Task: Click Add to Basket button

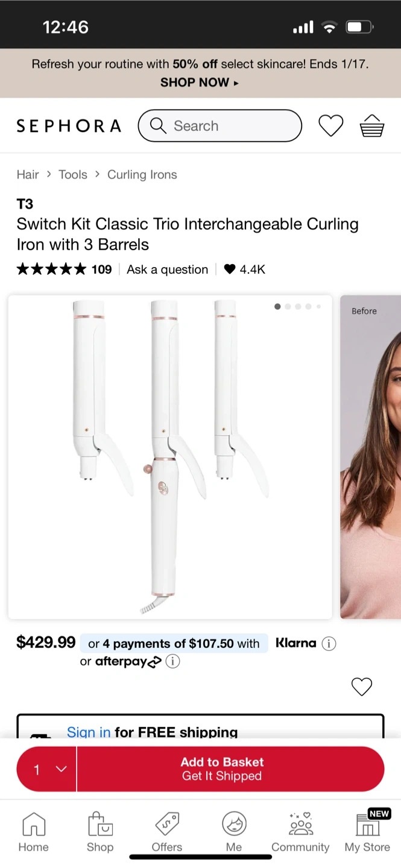Action: pyautogui.click(x=230, y=769)
